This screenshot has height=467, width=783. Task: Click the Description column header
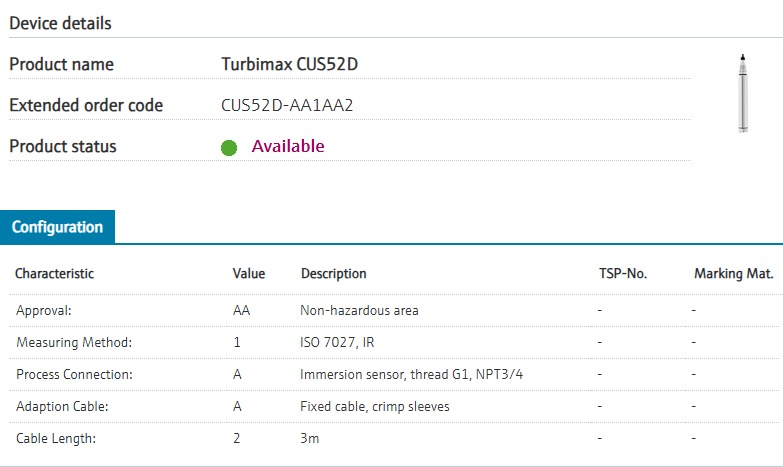(333, 273)
